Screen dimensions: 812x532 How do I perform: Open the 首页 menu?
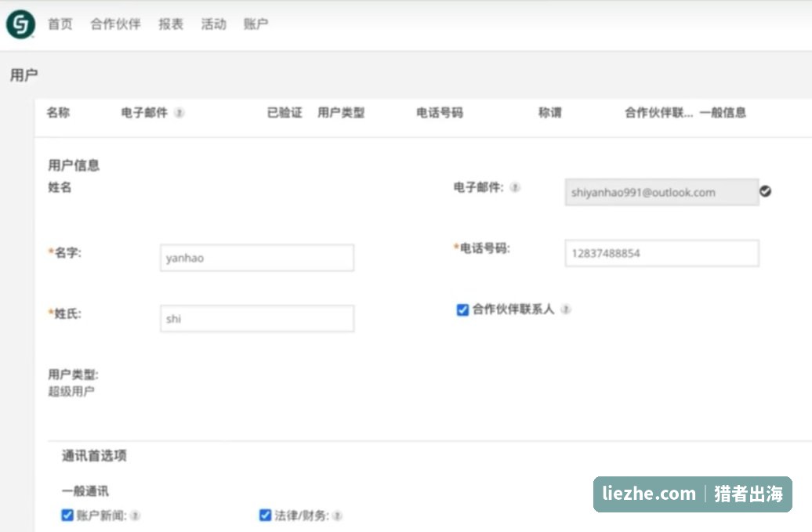pyautogui.click(x=60, y=24)
